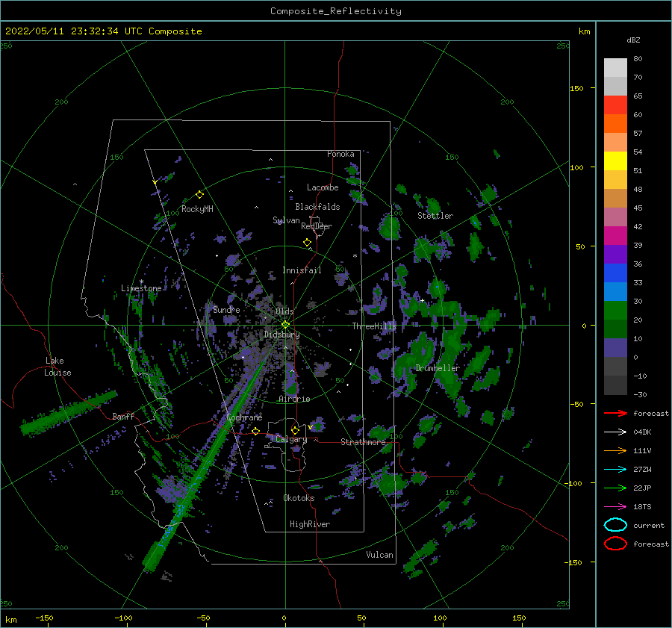The width and height of the screenshot is (672, 628).
Task: Click the red forecast ellipse icon
Action: pos(615,544)
